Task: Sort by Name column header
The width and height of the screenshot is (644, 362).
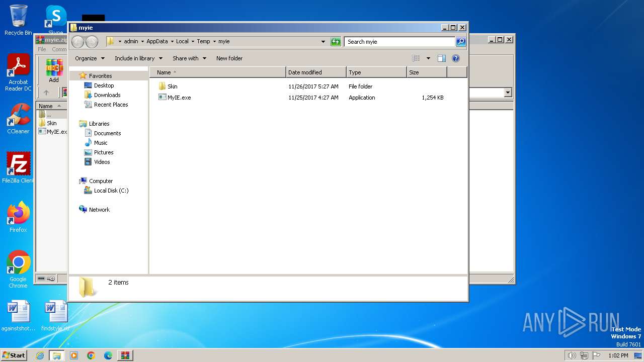Action: coord(217,72)
